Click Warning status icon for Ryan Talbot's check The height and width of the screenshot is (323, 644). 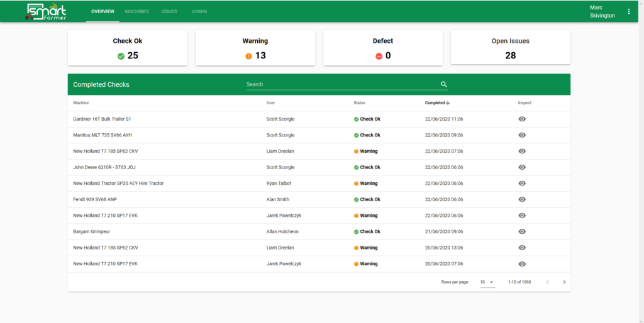click(356, 183)
